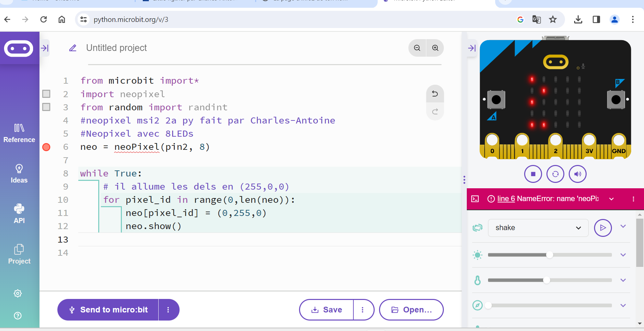
Task: Open help question mark icon
Action: (x=18, y=315)
